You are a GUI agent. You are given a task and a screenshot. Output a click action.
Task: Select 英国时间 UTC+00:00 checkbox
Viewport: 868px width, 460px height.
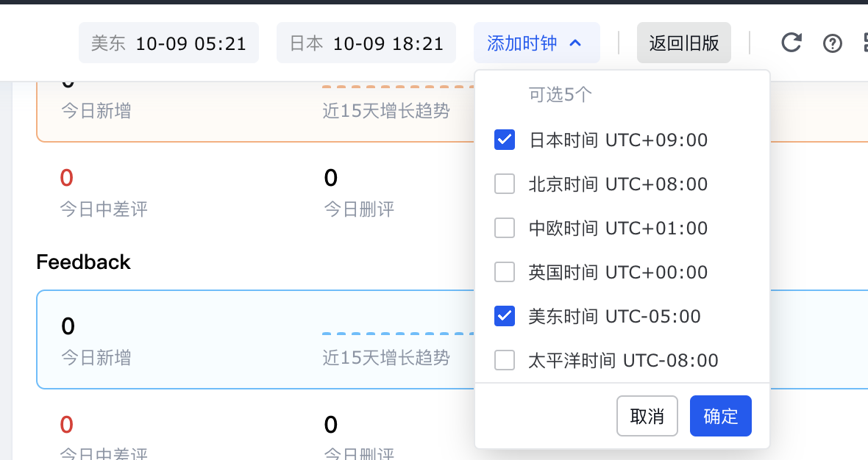pyautogui.click(x=505, y=272)
